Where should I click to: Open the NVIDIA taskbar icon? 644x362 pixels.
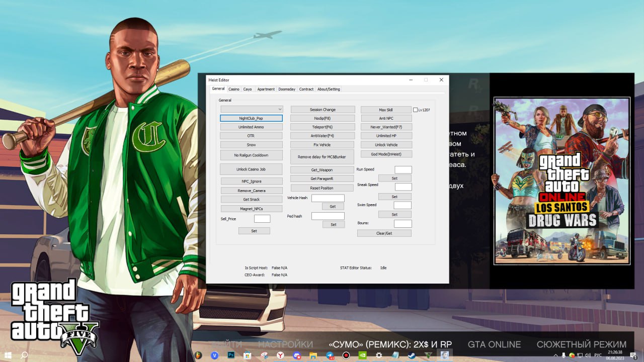(x=362, y=355)
